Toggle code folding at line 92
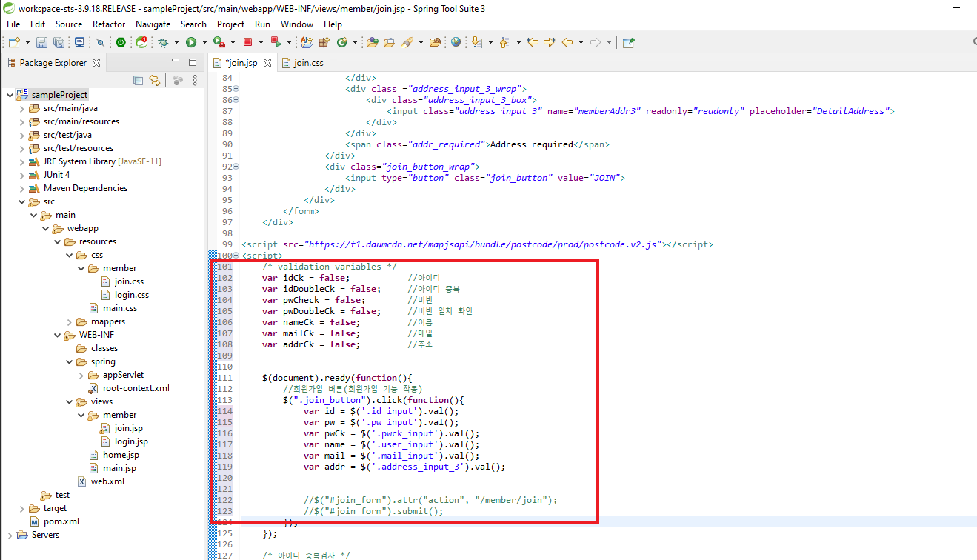 click(x=236, y=167)
